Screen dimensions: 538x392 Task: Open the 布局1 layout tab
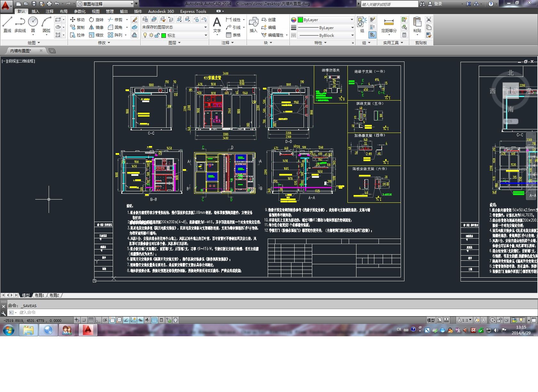pyautogui.click(x=39, y=295)
